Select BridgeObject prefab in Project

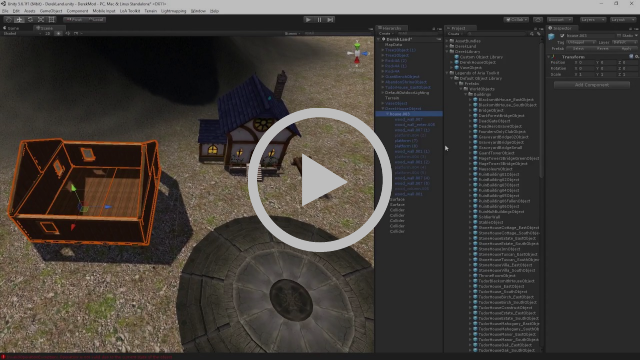coord(491,110)
